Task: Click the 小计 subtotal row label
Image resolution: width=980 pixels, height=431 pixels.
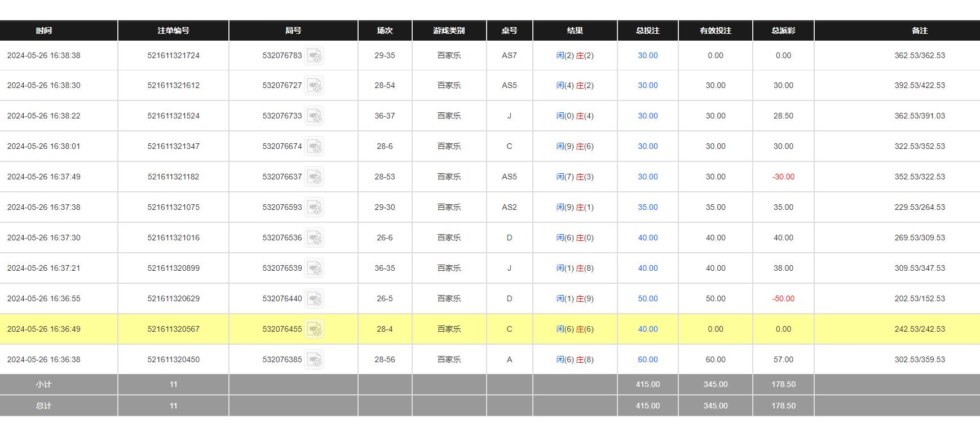Action: [x=43, y=384]
